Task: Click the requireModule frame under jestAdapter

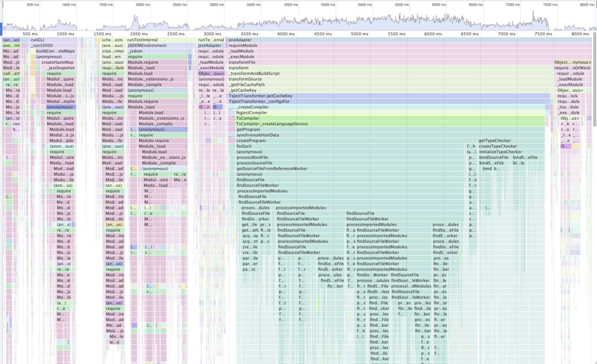Action: click(x=409, y=45)
